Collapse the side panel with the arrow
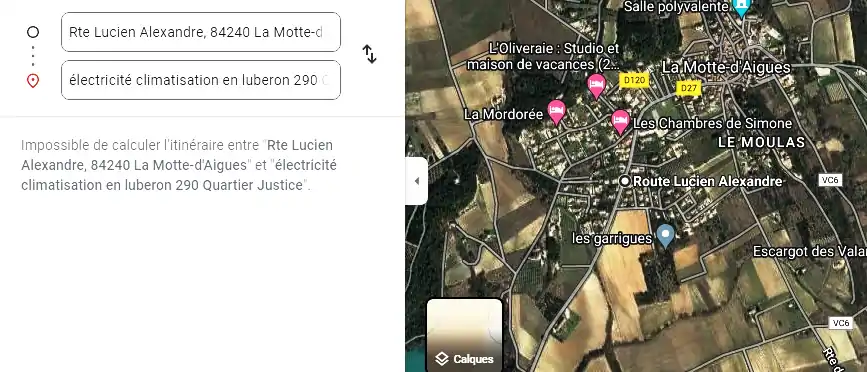This screenshot has height=372, width=867. click(416, 181)
